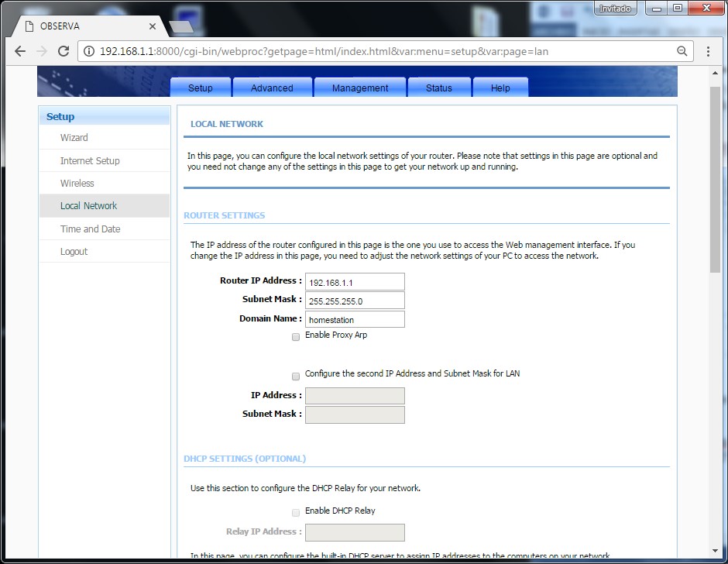Open a new tab next to OBSERVA
Image resolution: width=728 pixels, height=564 pixels.
point(180,26)
